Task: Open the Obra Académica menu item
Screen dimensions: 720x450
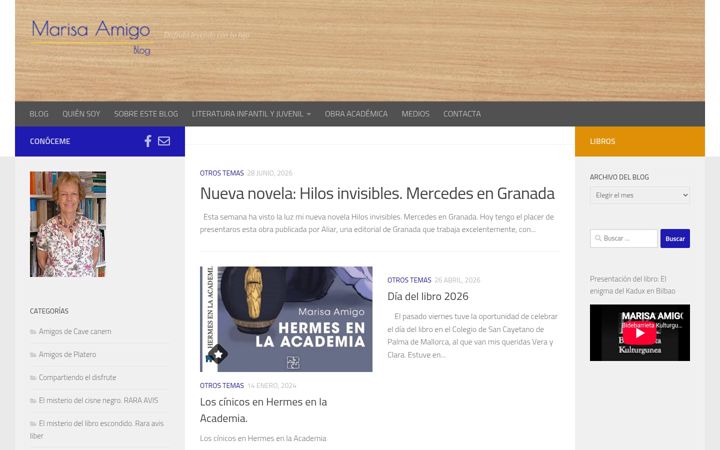Action: pyautogui.click(x=356, y=114)
